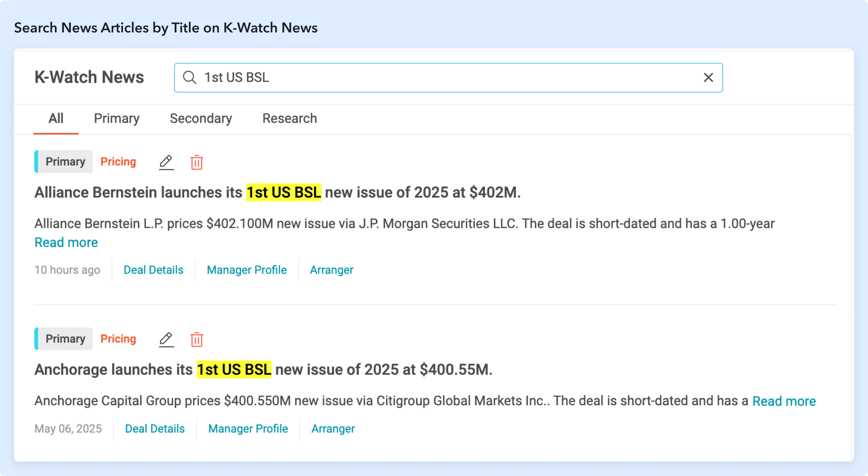The image size is (868, 476).
Task: Expand Alliance Bernstein article via Read more
Action: 66,242
